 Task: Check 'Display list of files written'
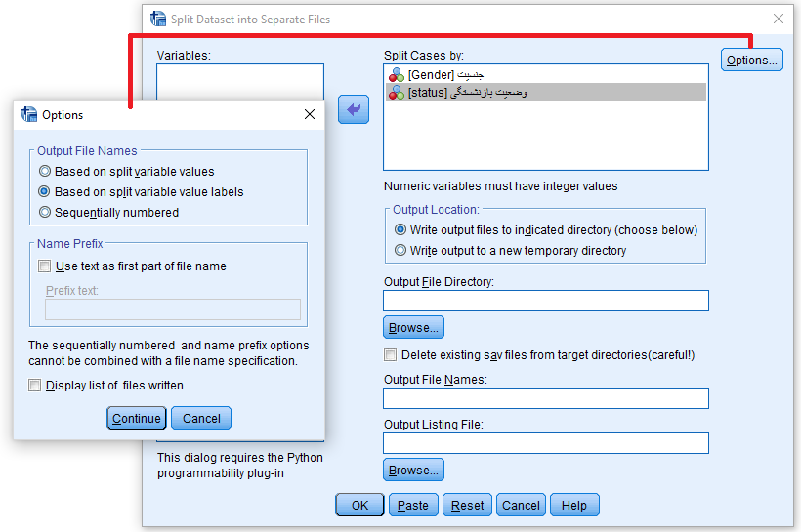[36, 386]
